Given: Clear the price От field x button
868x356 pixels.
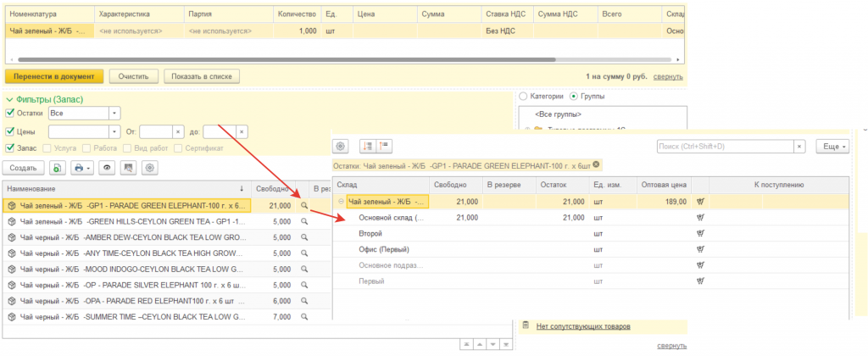Looking at the screenshot, I should click(178, 131).
